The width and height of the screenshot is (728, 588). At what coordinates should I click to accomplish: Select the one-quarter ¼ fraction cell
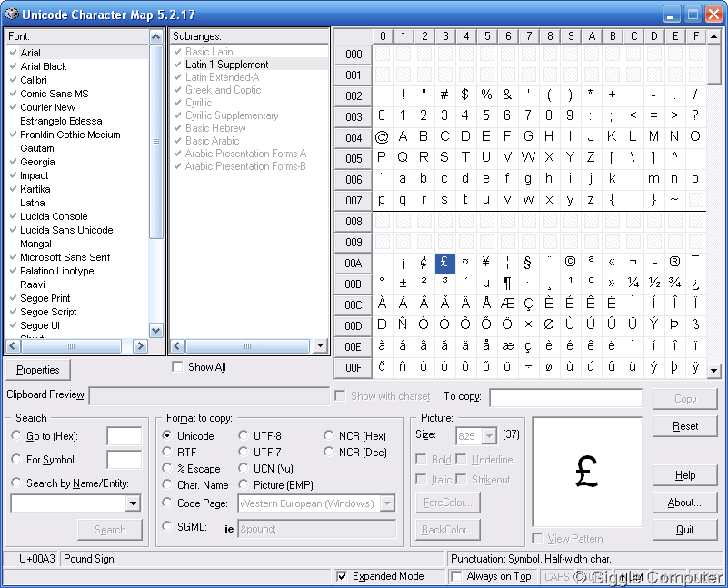pos(633,284)
